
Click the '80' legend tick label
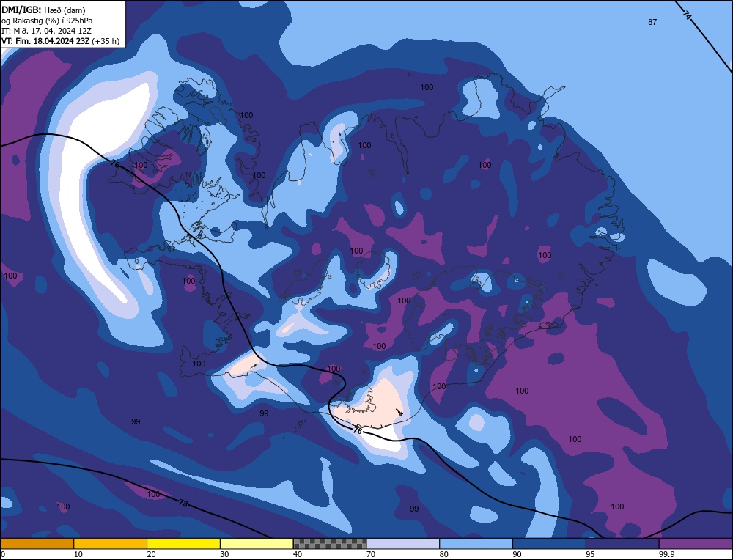(x=443, y=554)
